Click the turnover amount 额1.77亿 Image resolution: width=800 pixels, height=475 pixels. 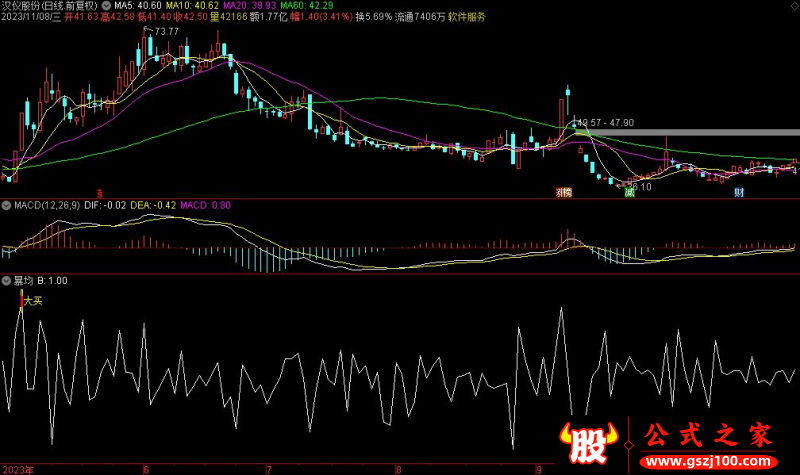click(269, 17)
